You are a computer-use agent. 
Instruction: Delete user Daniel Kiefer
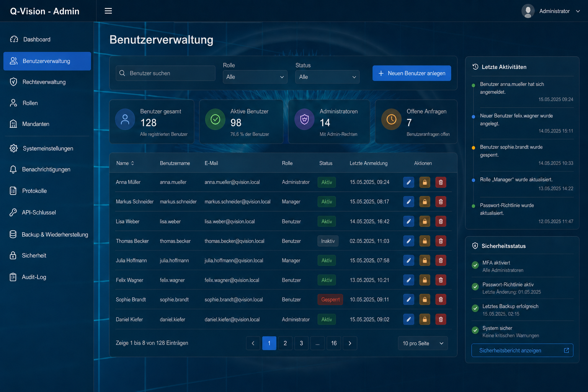click(x=441, y=319)
